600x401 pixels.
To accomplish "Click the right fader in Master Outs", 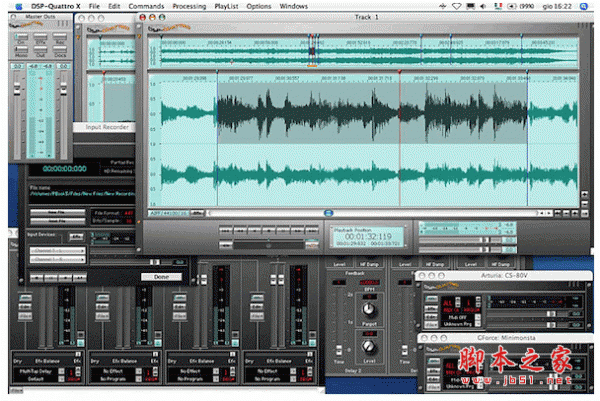I will pos(64,89).
